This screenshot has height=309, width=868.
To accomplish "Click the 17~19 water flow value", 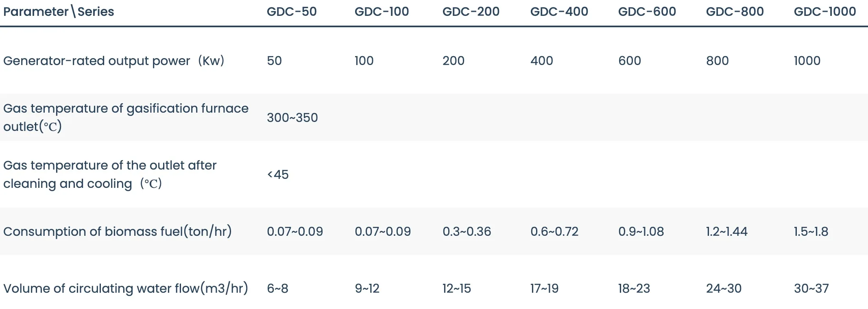I will coord(544,289).
